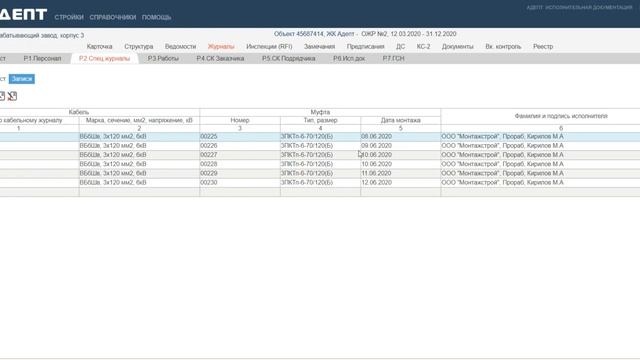640x360 pixels.
Task: Click Монтажстрой performer cell in row 00230
Action: (x=540, y=183)
